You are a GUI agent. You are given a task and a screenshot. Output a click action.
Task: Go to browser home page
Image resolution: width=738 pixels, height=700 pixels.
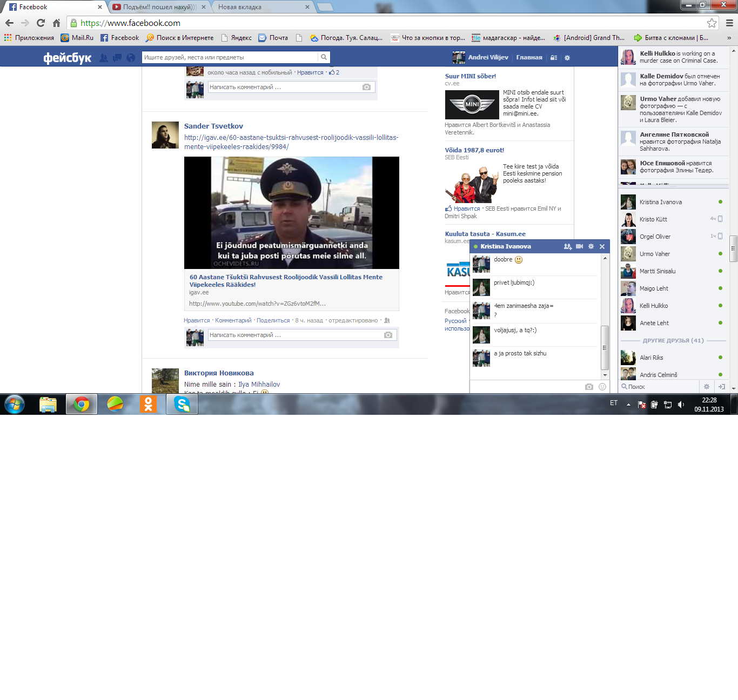pyautogui.click(x=56, y=23)
